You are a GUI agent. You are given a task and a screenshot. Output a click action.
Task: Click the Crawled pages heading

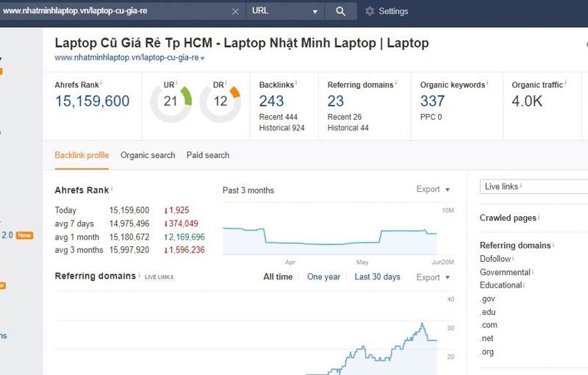508,218
